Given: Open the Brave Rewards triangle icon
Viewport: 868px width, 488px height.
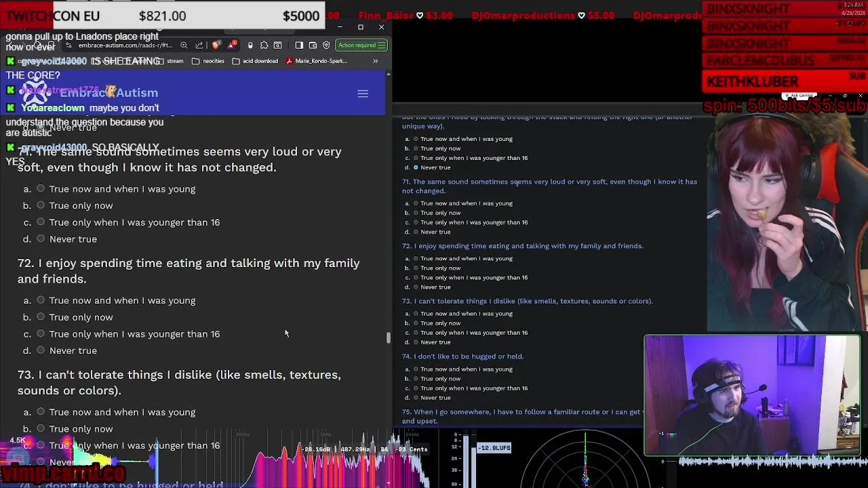Looking at the screenshot, I should (233, 45).
